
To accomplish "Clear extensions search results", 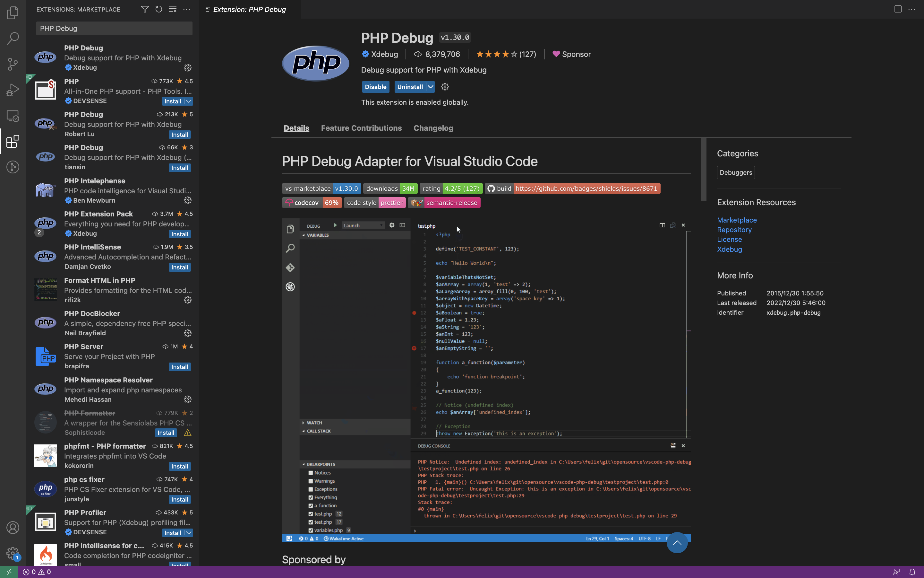I will point(173,9).
